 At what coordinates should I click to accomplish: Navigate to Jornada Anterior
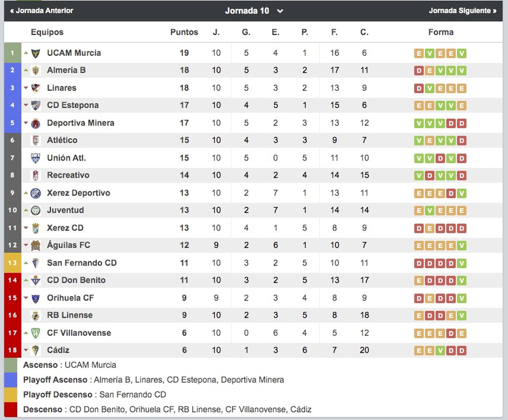(41, 10)
